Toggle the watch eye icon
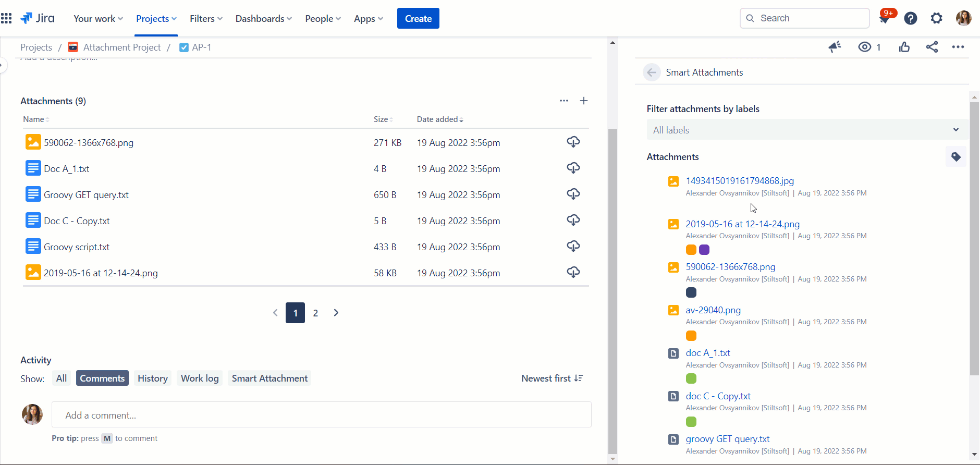Image resolution: width=980 pixels, height=465 pixels. point(865,47)
